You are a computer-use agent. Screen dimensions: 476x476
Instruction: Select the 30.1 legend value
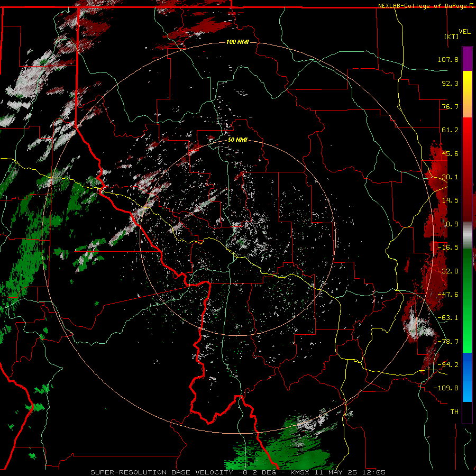pyautogui.click(x=450, y=177)
